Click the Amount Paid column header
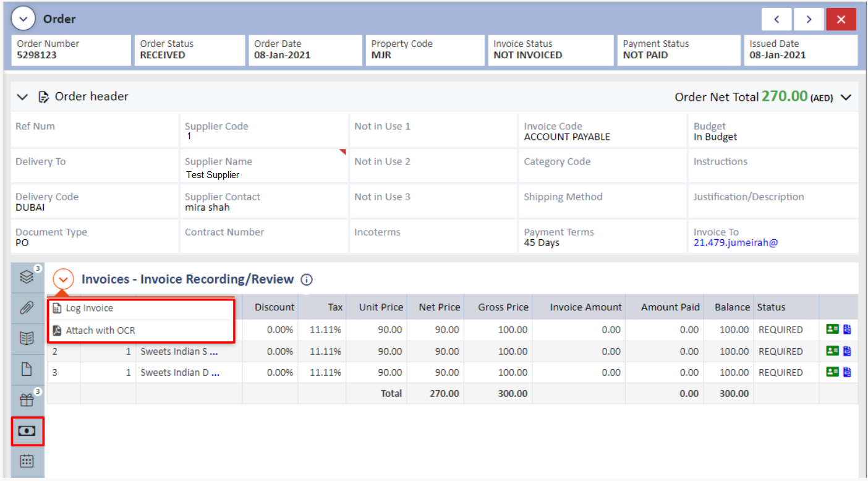Viewport: 868px width, 481px height. (665, 307)
